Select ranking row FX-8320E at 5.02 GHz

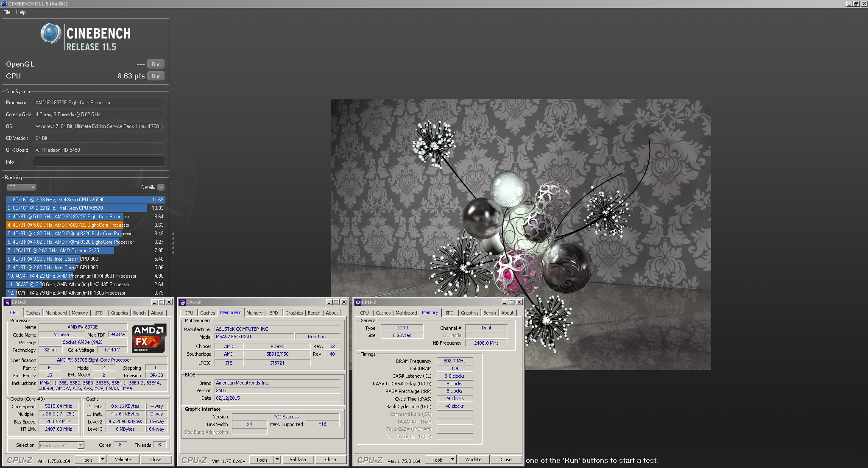tap(85, 217)
